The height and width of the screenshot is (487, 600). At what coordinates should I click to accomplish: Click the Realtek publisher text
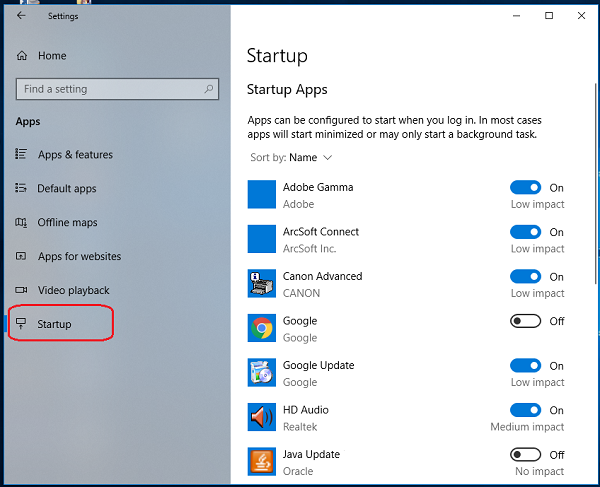click(300, 427)
